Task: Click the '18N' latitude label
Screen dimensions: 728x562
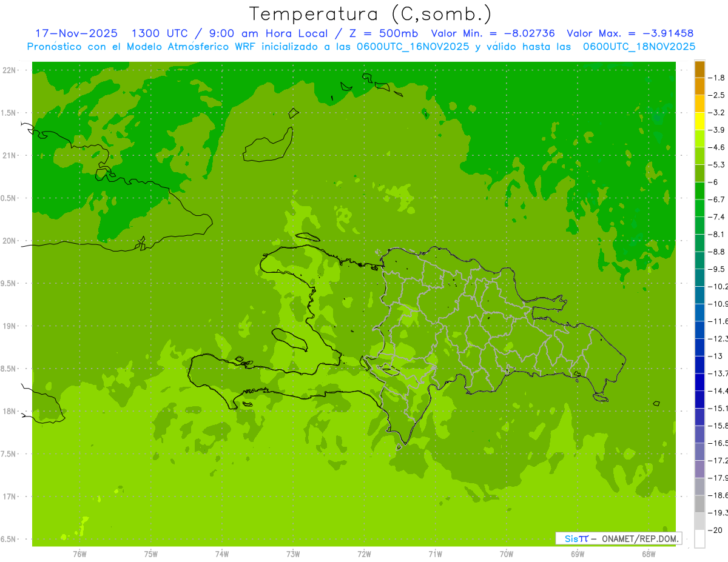Action: pos(9,411)
